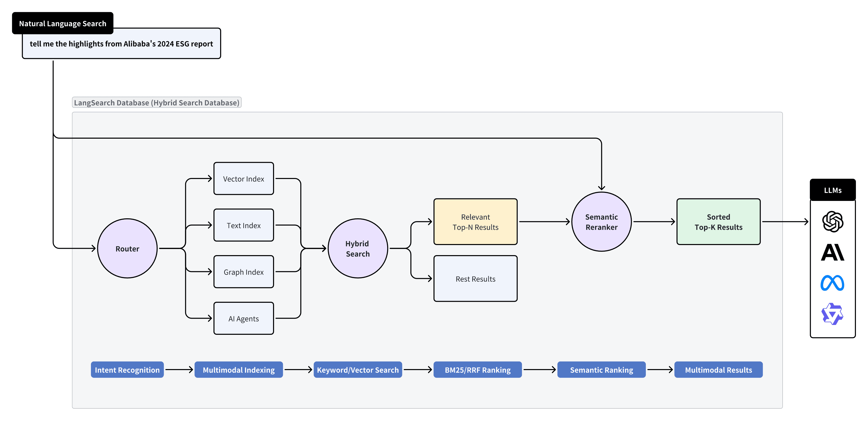868x421 pixels.
Task: Click the AI Agents box
Action: (x=243, y=318)
